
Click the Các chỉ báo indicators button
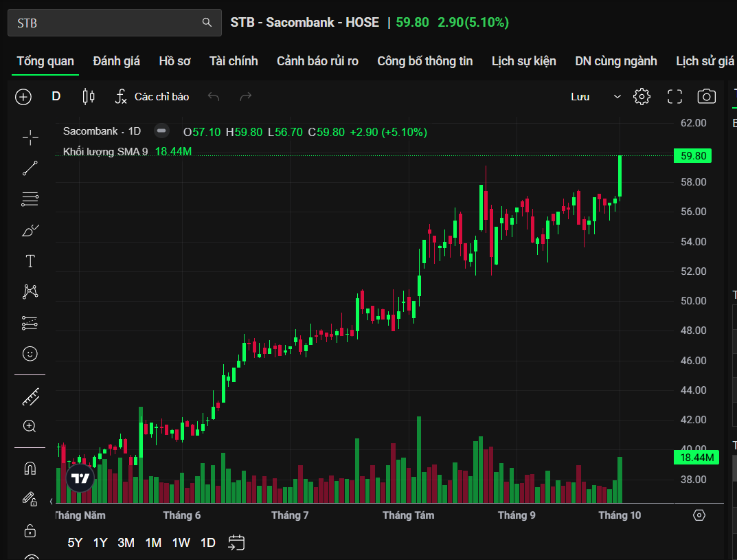click(x=152, y=97)
